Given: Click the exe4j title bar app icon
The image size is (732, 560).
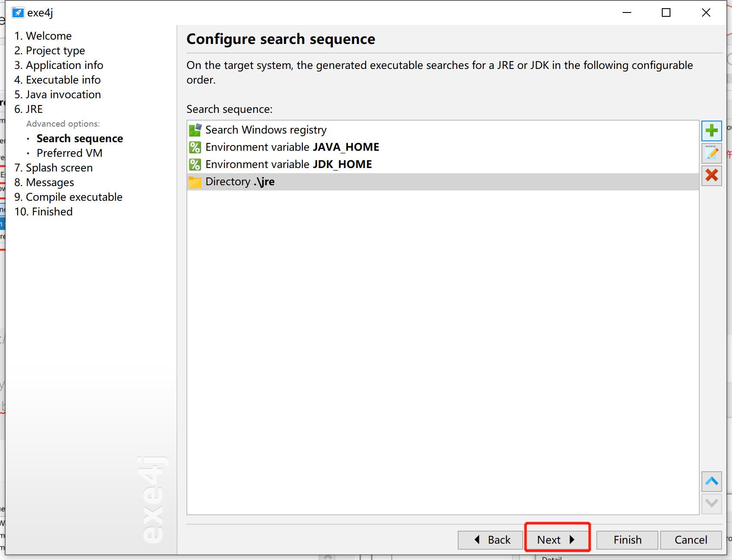Looking at the screenshot, I should 18,12.
